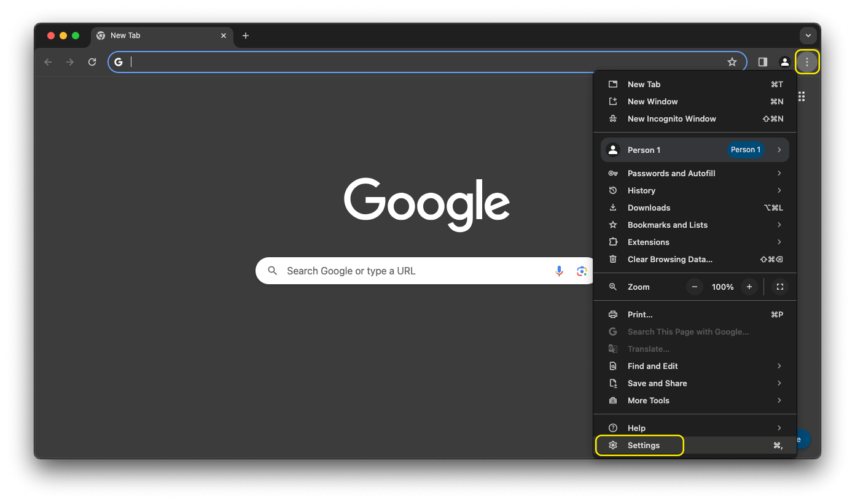Bookmark this page using the star icon
The image size is (855, 504).
732,61
